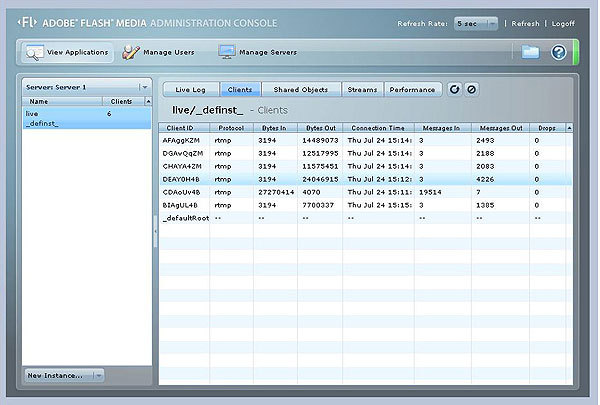Sort by Bytes Out column header
Viewport: 600px width, 405px height.
pos(320,128)
